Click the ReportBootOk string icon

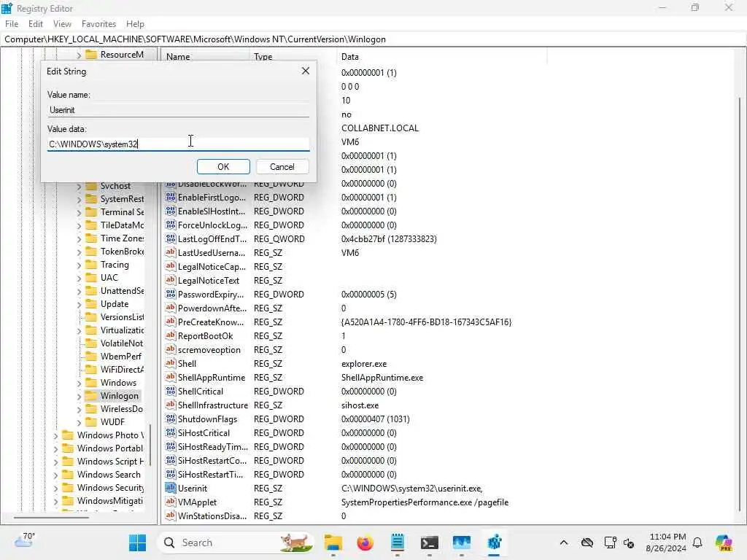coord(171,335)
